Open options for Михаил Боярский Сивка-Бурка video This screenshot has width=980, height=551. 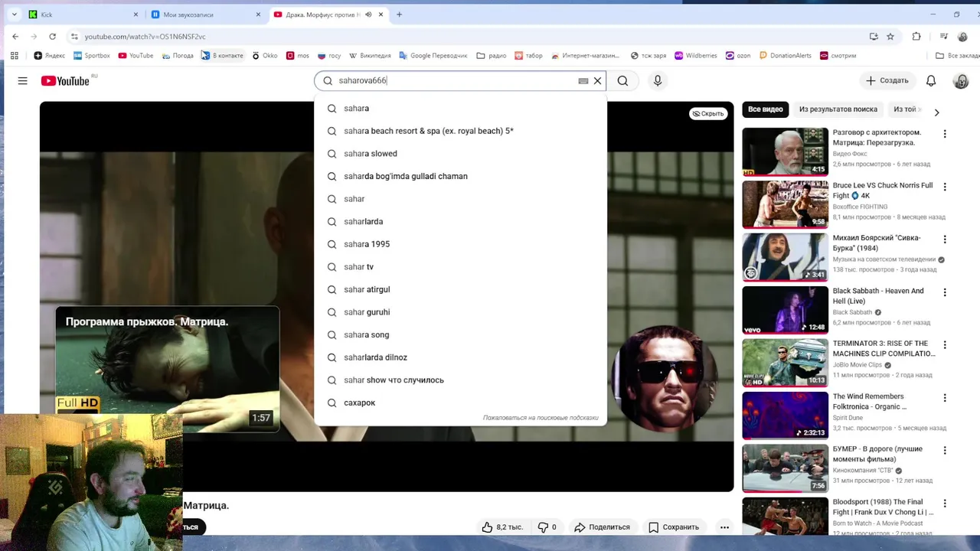click(945, 240)
